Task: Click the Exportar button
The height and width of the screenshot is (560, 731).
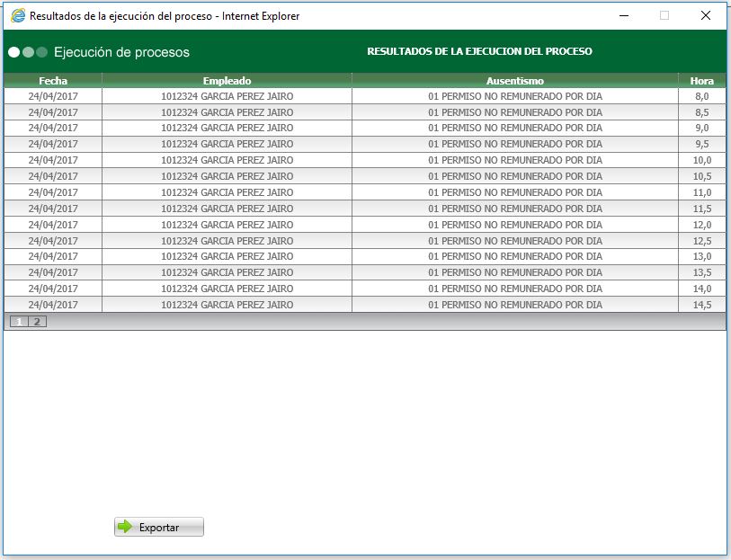Action: coord(157,526)
